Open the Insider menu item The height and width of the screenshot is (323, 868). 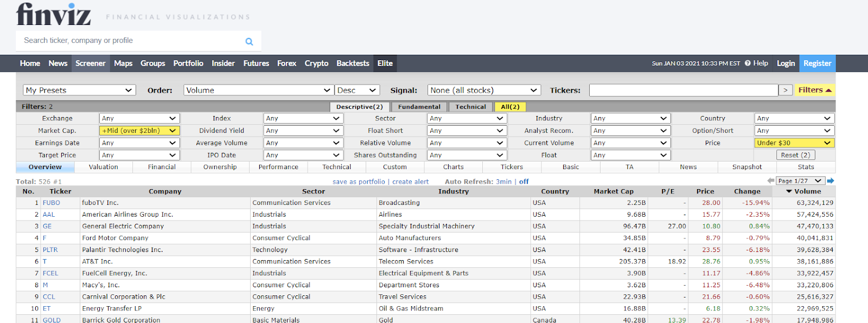[x=223, y=63]
